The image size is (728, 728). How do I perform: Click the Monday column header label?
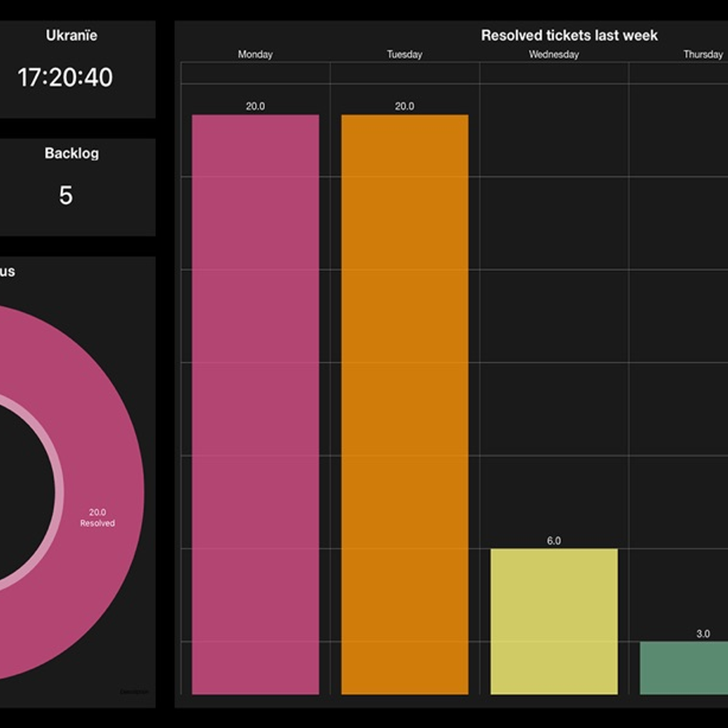tap(255, 54)
